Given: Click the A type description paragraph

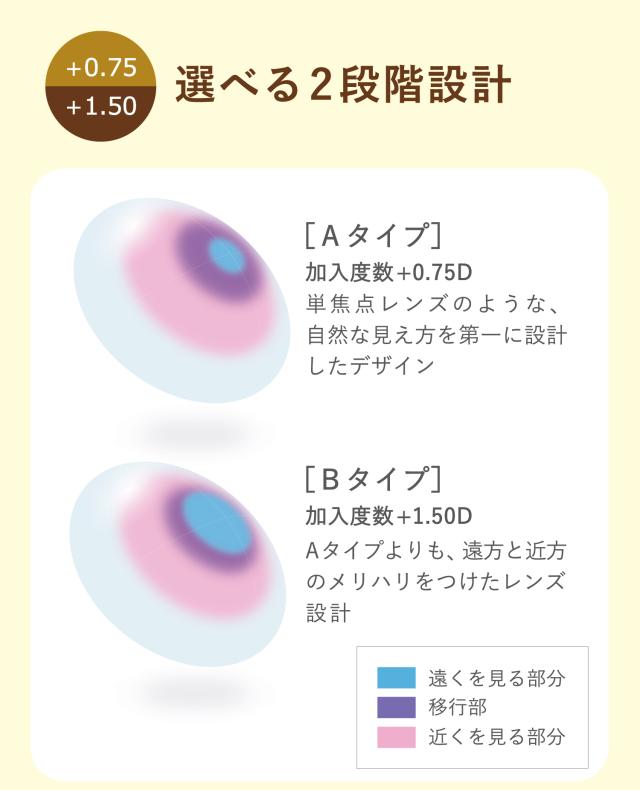Looking at the screenshot, I should (x=434, y=334).
